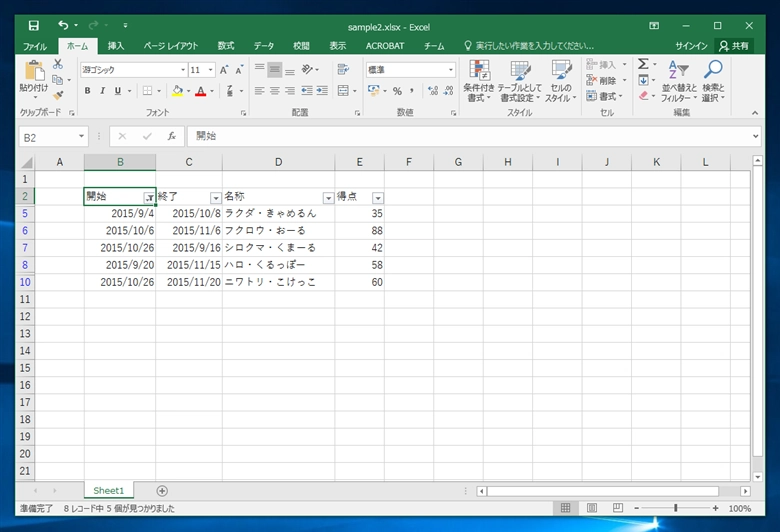
Task: Increase decimal places
Action: (x=433, y=91)
